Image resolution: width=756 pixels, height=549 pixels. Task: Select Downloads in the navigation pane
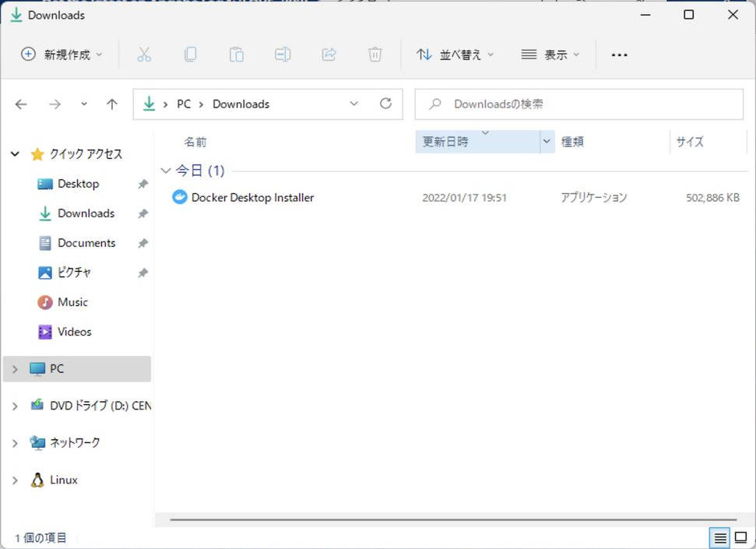(x=86, y=213)
